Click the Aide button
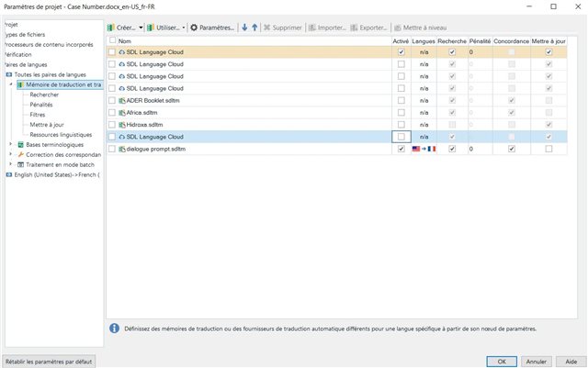 tap(571, 362)
